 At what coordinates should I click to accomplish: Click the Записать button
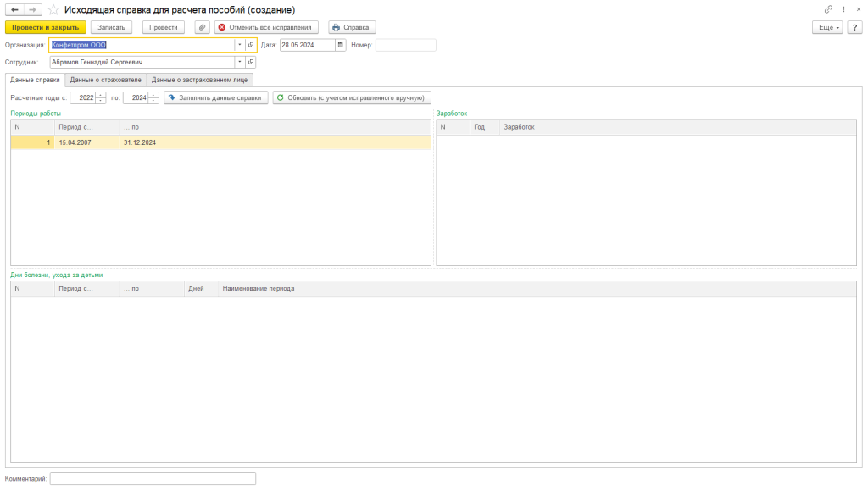tap(111, 27)
